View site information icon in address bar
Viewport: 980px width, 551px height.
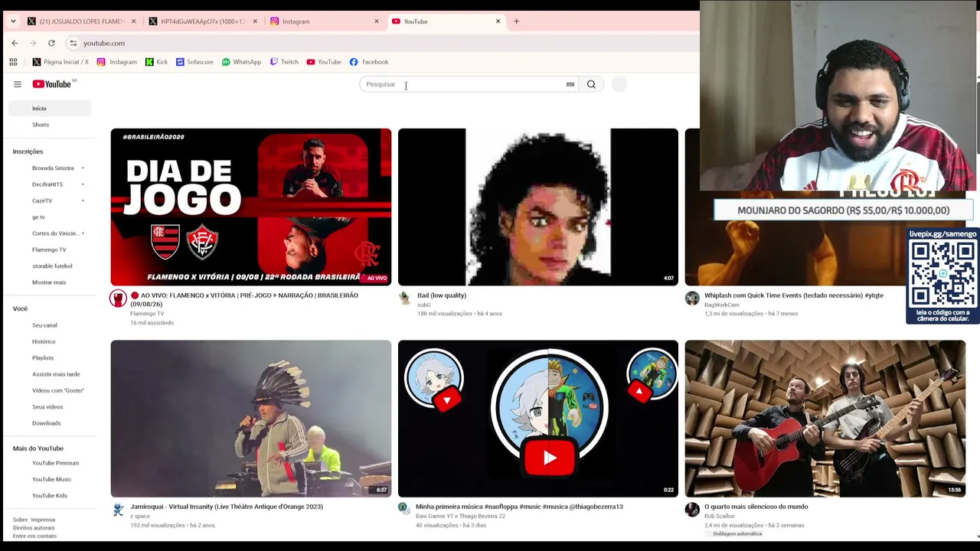73,43
